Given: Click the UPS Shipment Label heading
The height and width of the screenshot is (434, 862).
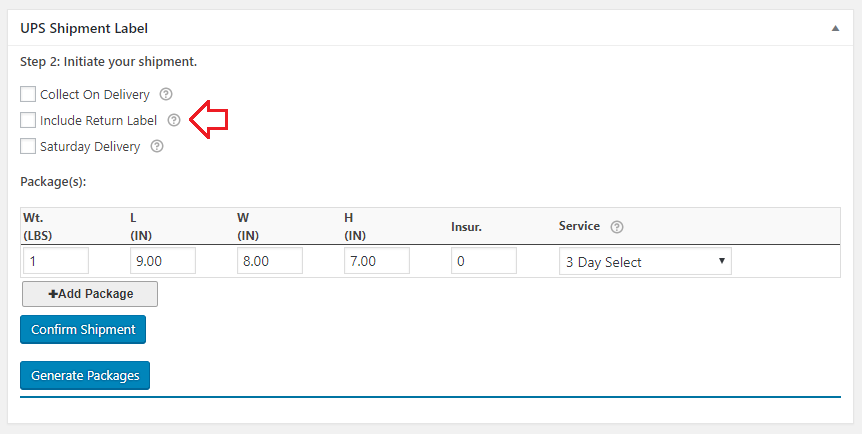Looking at the screenshot, I should (x=84, y=28).
